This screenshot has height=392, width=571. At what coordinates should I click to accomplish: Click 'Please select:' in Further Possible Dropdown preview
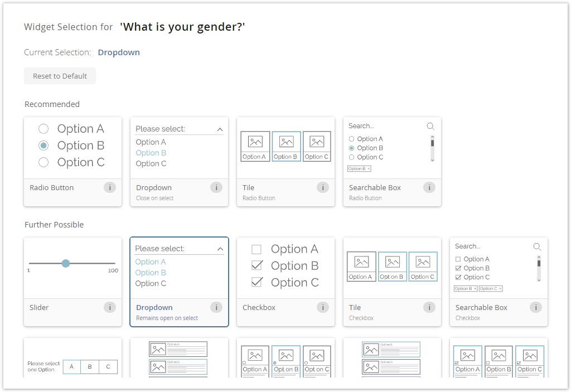[x=160, y=249]
